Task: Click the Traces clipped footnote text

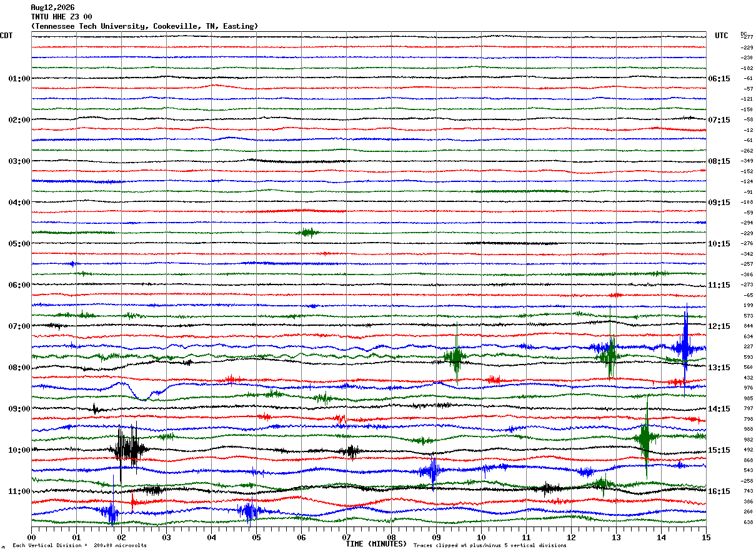Action: tap(490, 545)
